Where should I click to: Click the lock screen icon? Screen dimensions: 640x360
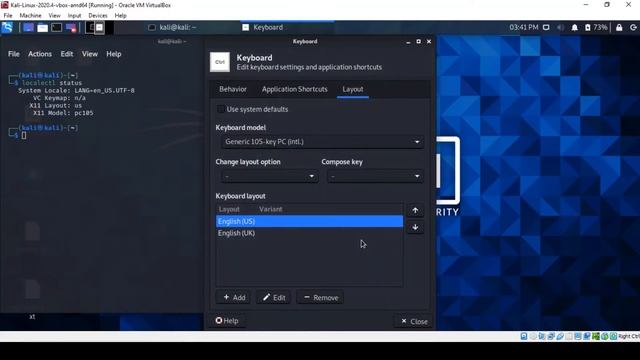click(x=619, y=27)
